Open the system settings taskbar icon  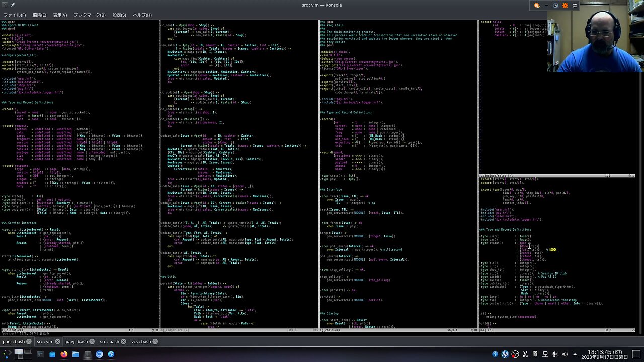pyautogui.click(x=40, y=354)
